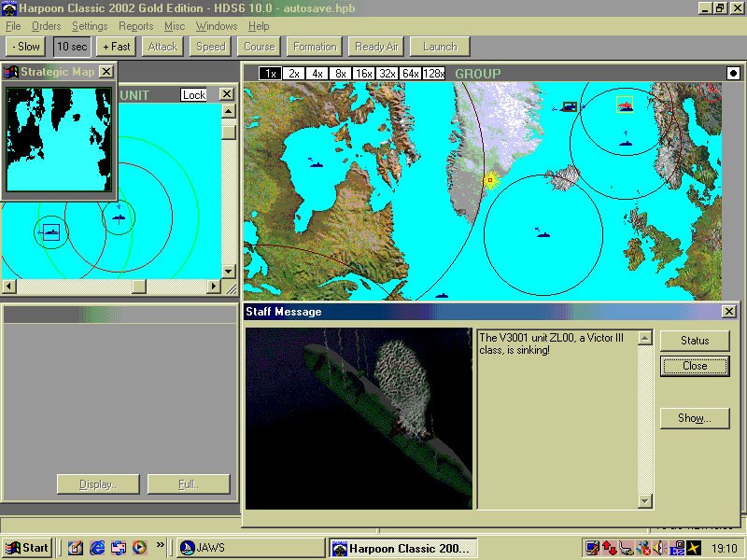This screenshot has height=560, width=747.
Task: Select the 64x zoom level
Action: pyautogui.click(x=410, y=74)
